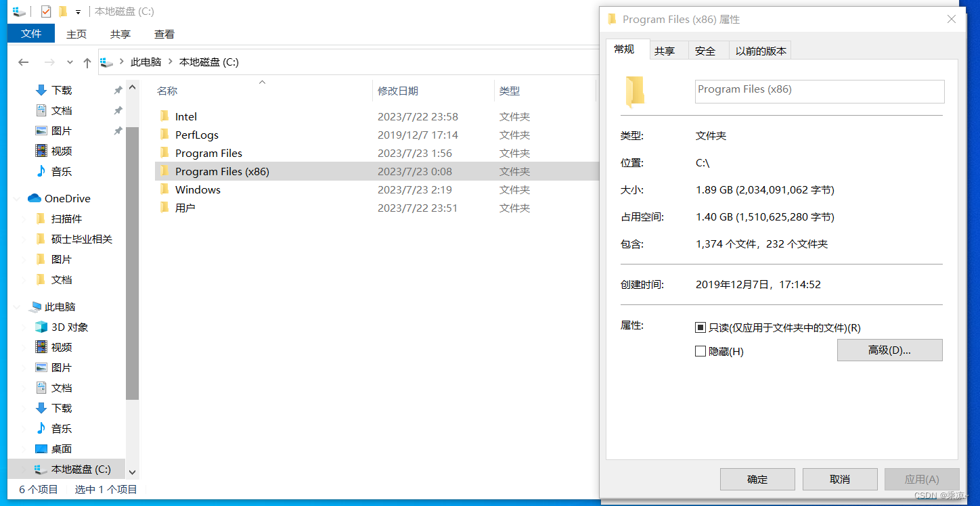
Task: Collapse the OneDrive tree node
Action: coord(17,198)
